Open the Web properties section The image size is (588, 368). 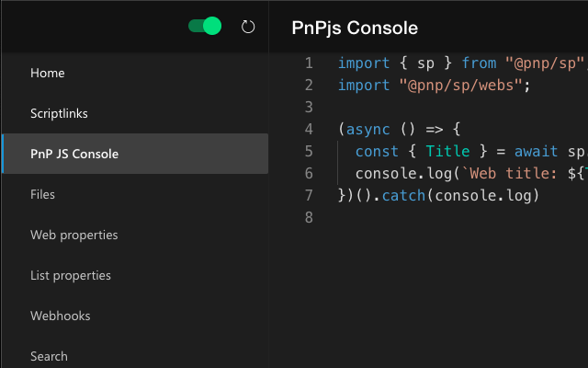coord(74,235)
